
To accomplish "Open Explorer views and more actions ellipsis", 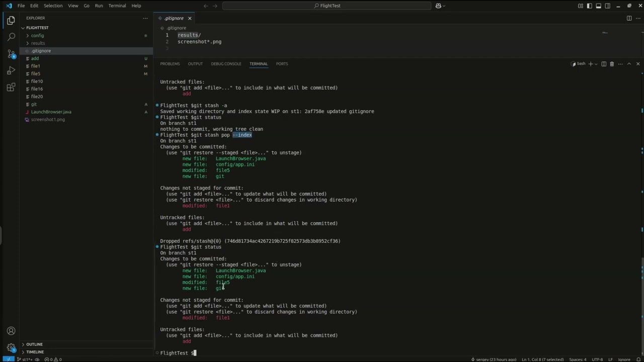I will click(145, 18).
